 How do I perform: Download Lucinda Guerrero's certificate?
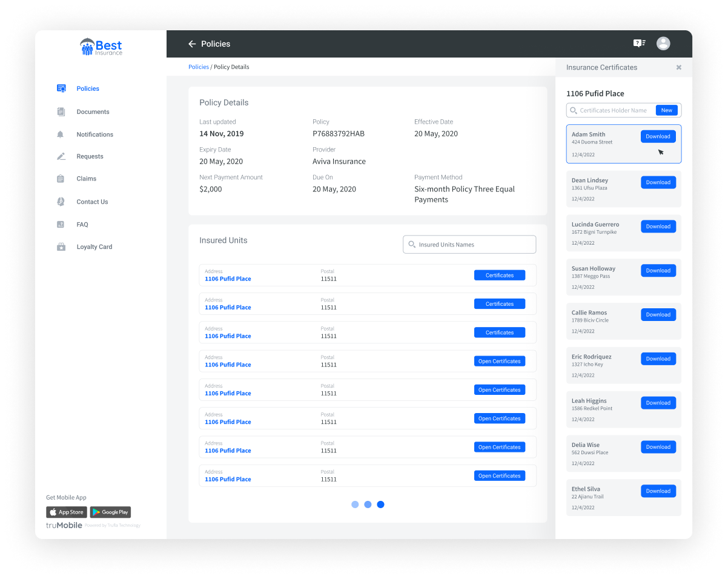(x=658, y=227)
